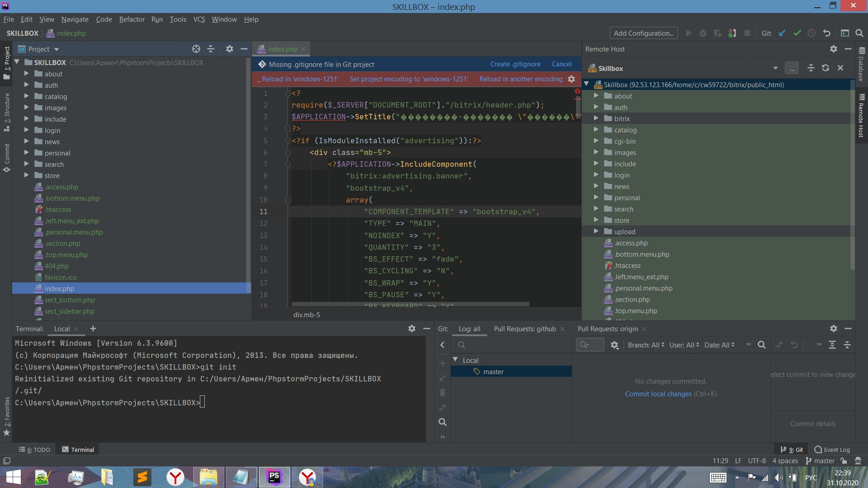The width and height of the screenshot is (868, 488).
Task: Click the search magnifier in Git branches sidebar
Action: pyautogui.click(x=443, y=422)
